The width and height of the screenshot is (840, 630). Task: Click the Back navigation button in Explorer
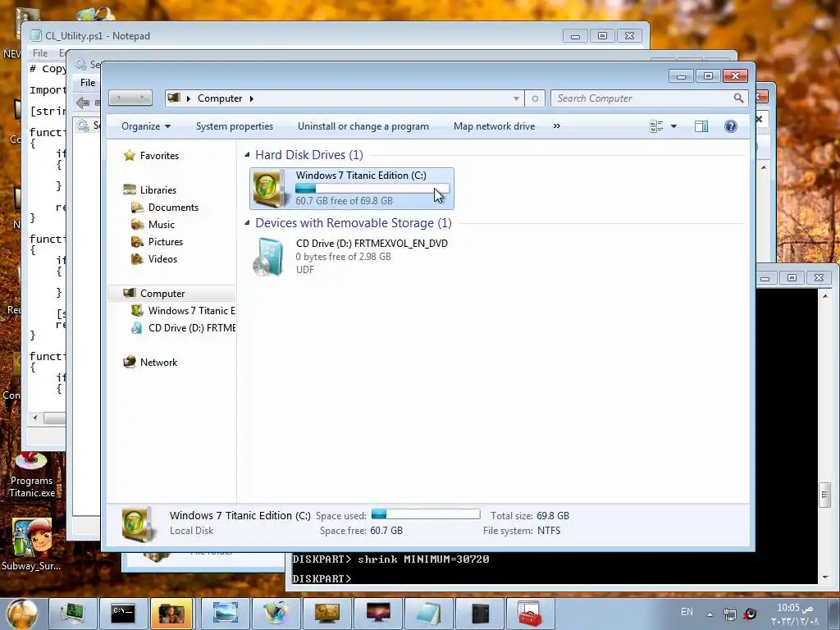point(120,98)
